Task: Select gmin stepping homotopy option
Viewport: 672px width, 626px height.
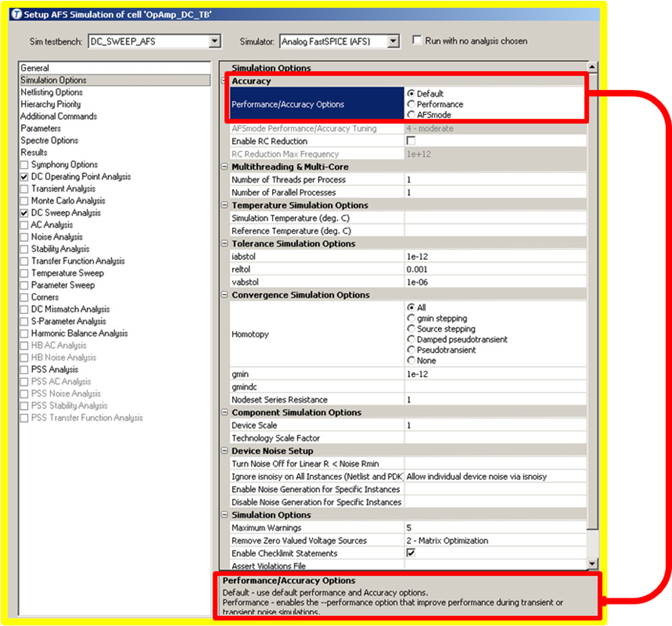Action: click(411, 318)
